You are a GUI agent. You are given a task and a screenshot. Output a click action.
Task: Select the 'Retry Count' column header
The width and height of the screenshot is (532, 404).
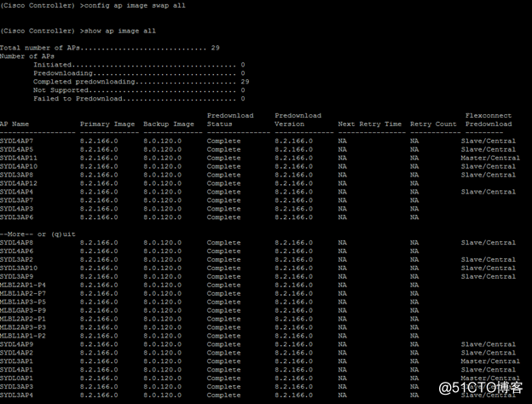[433, 124]
